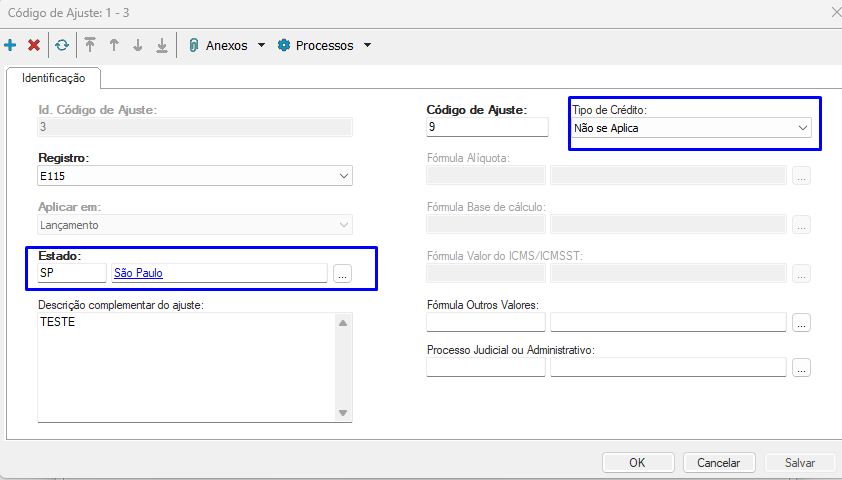The image size is (842, 480).
Task: Open the Anexos dropdown arrow
Action: [x=261, y=46]
